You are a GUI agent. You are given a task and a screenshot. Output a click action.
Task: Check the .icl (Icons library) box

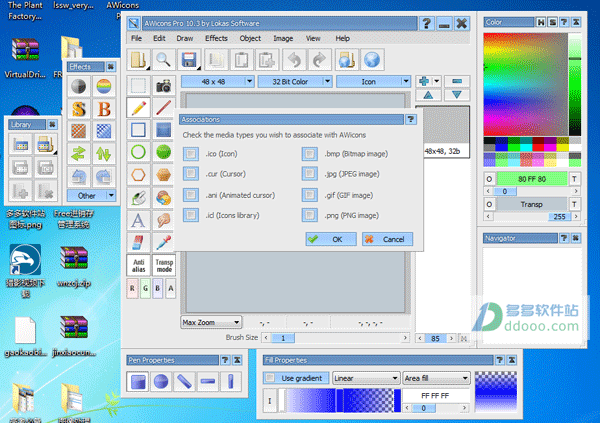(191, 215)
